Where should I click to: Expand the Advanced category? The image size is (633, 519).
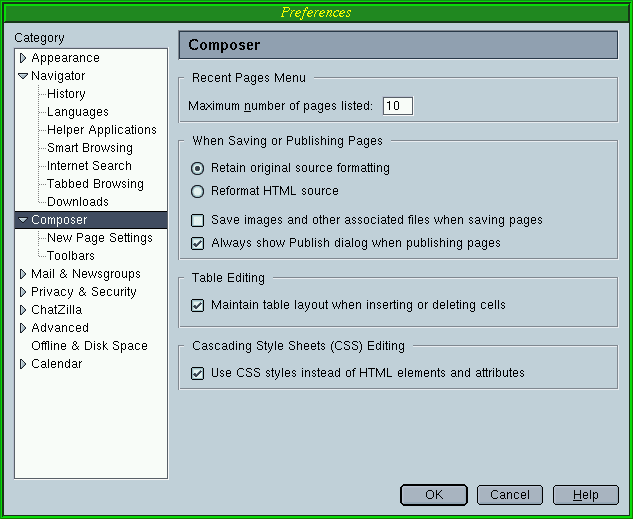(x=23, y=328)
